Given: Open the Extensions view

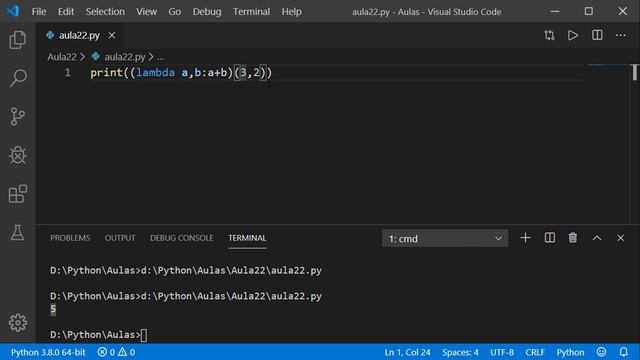Looking at the screenshot, I should coord(18,193).
